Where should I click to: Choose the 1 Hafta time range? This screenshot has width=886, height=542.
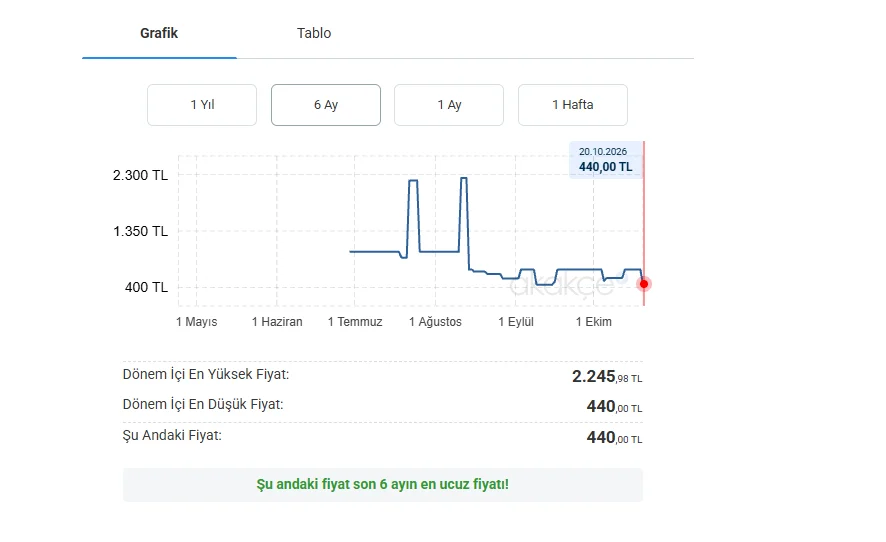(572, 105)
